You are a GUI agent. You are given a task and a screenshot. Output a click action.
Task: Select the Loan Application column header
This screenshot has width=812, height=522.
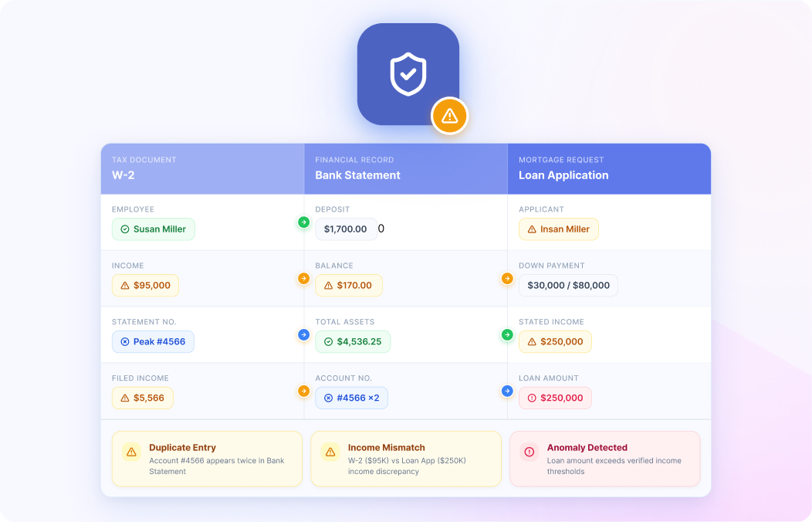point(610,169)
